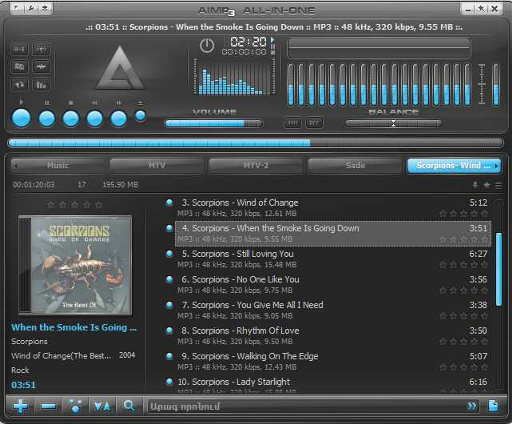Click the Stop playback button
Image resolution: width=512 pixels, height=424 pixels.
click(71, 119)
